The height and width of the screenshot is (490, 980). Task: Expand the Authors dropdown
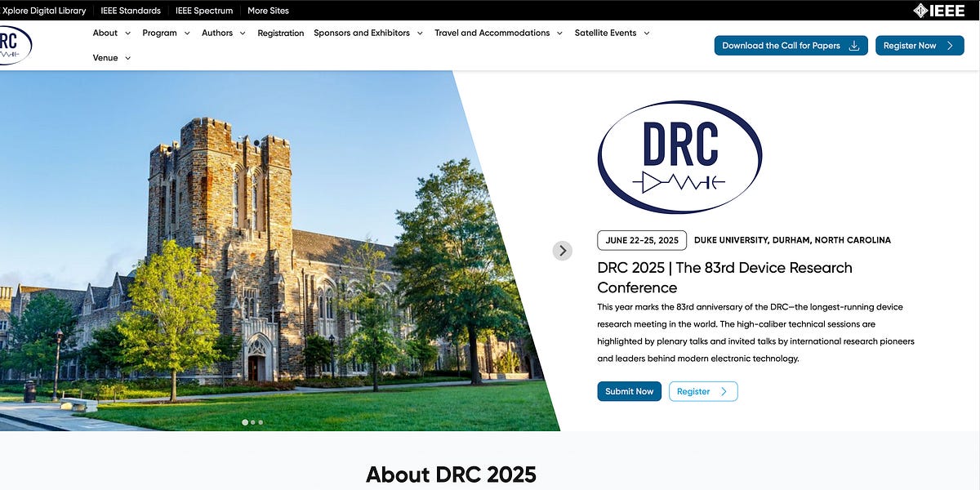tap(216, 33)
